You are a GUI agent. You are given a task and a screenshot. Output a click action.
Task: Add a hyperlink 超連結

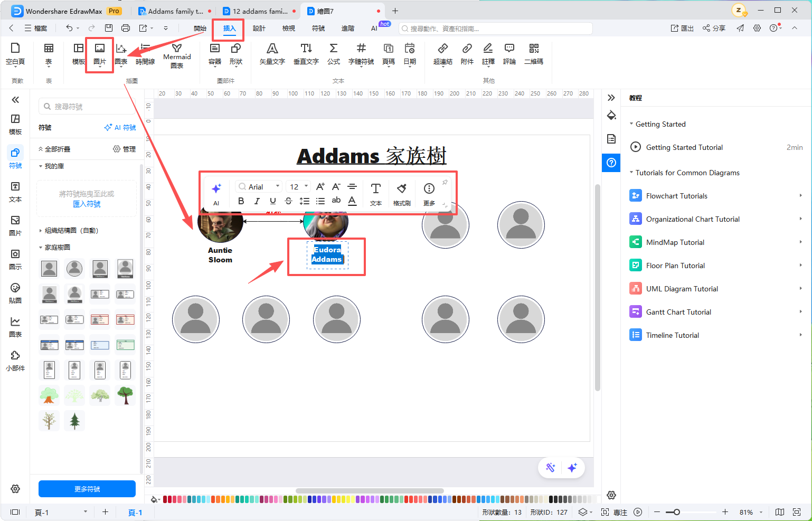coord(443,54)
